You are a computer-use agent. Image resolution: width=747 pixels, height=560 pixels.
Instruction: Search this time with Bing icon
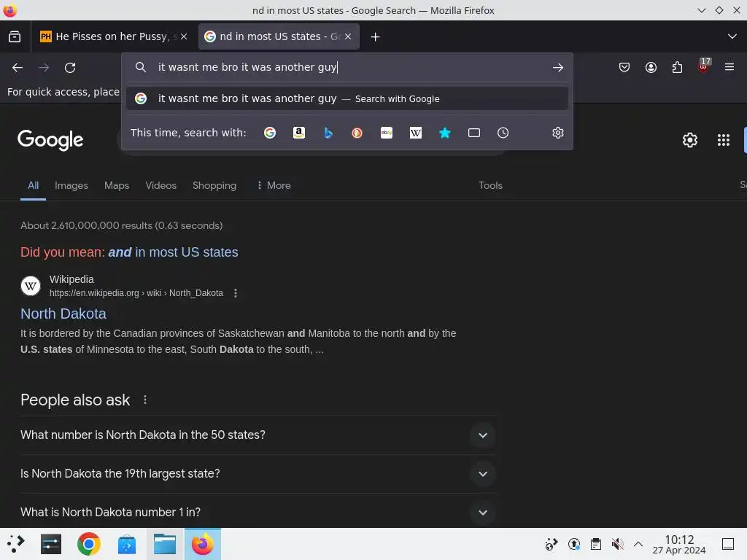(328, 133)
